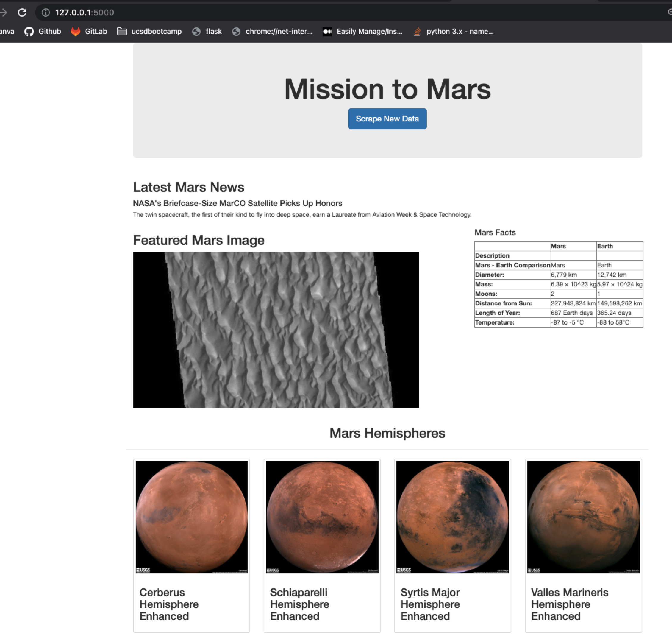The width and height of the screenshot is (672, 636).
Task: Click the MarCO Satellite news headline
Action: (237, 203)
